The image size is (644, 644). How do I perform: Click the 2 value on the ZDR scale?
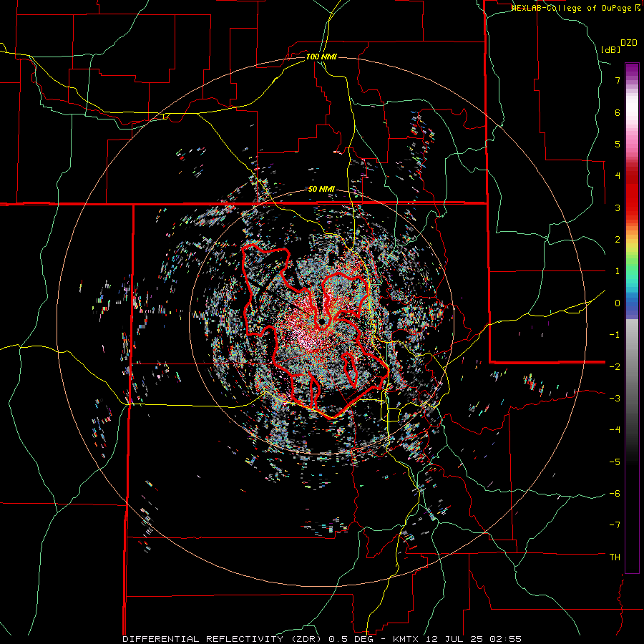point(618,240)
